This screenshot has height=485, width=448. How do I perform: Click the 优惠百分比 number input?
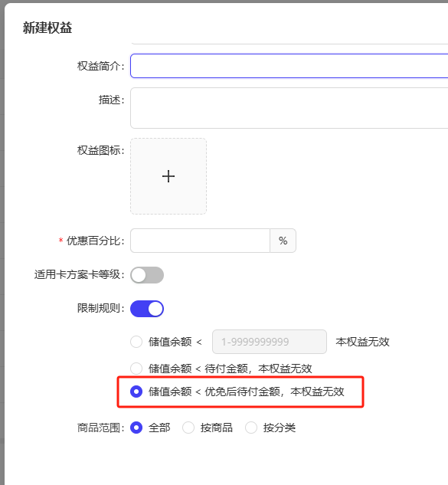tap(201, 241)
